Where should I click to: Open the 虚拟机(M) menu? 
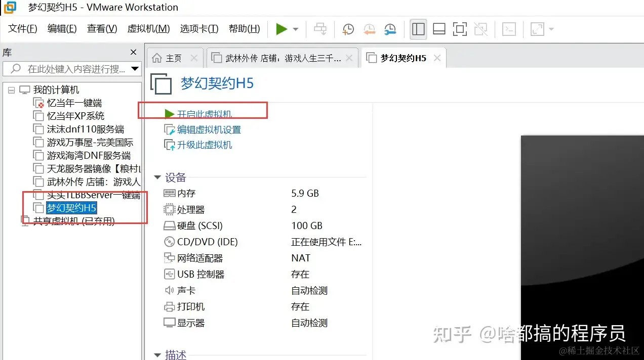(148, 29)
